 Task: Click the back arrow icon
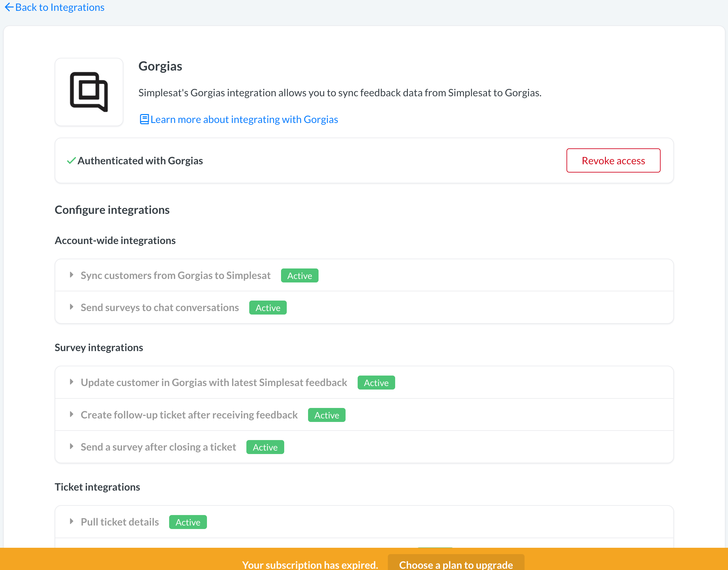tap(9, 7)
